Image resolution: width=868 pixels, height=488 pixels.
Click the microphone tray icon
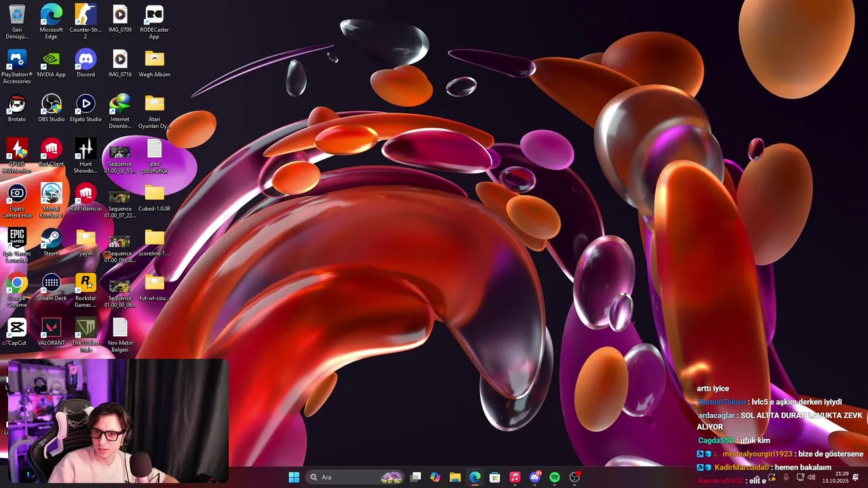pos(786,477)
